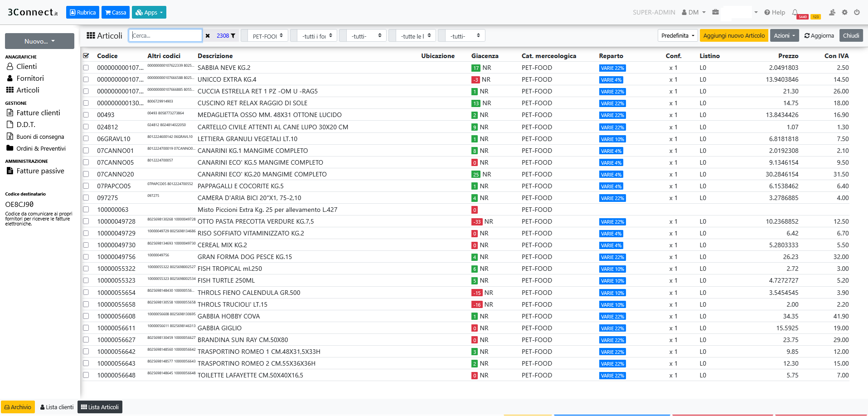This screenshot has width=868, height=416.
Task: Open settings via the gear icon
Action: (x=844, y=12)
